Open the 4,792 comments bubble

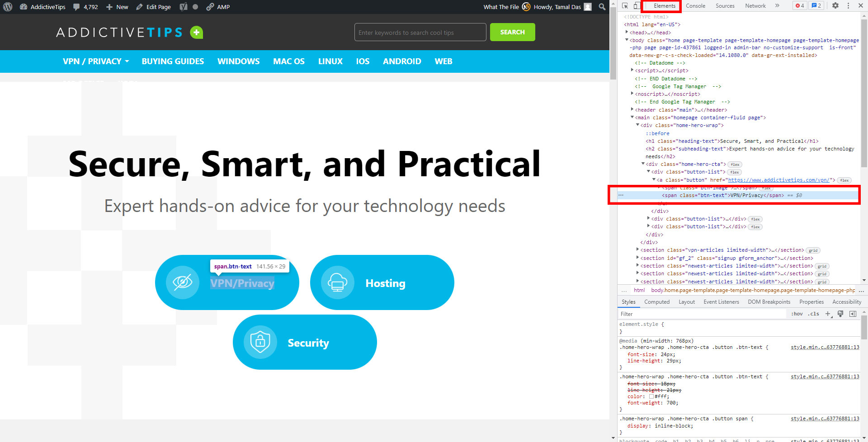[x=85, y=7]
